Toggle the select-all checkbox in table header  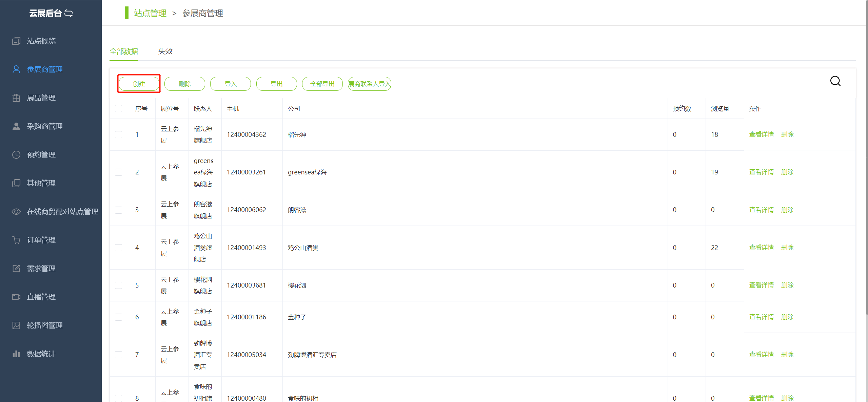(x=118, y=108)
